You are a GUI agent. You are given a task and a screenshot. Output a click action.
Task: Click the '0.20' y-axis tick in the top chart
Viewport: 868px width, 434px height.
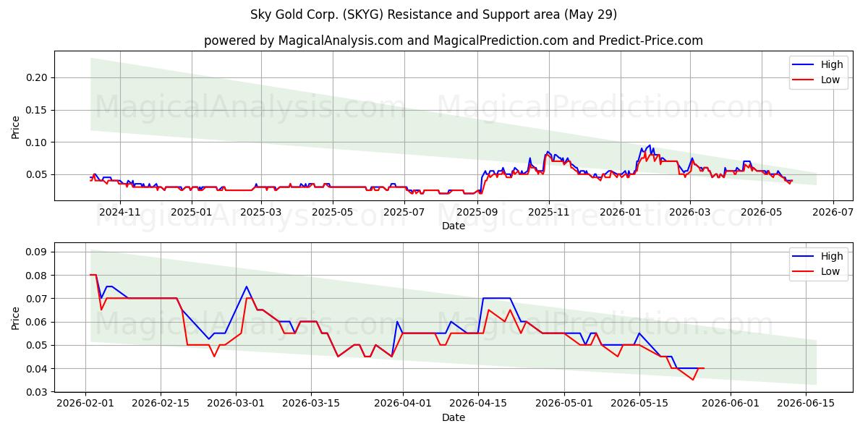tap(36, 78)
